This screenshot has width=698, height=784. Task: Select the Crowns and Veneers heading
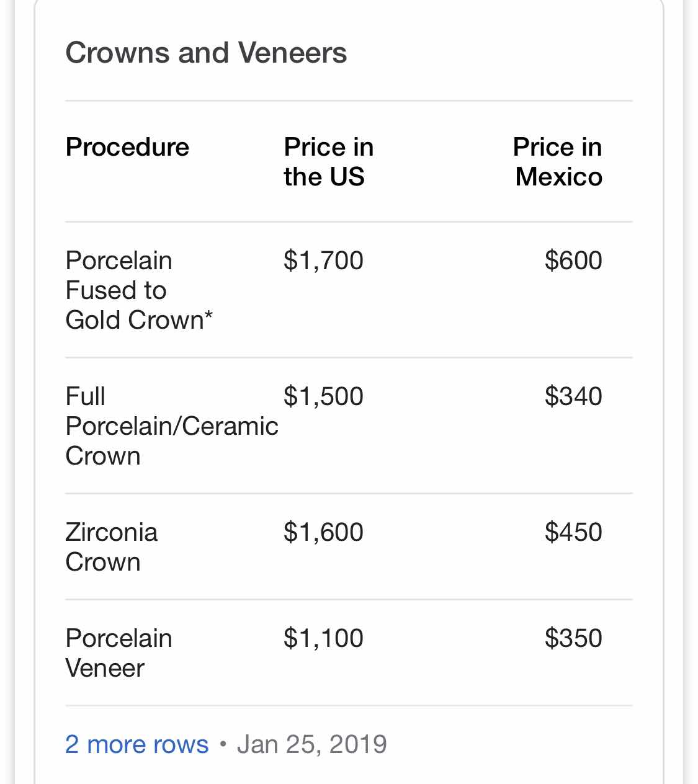(x=206, y=53)
